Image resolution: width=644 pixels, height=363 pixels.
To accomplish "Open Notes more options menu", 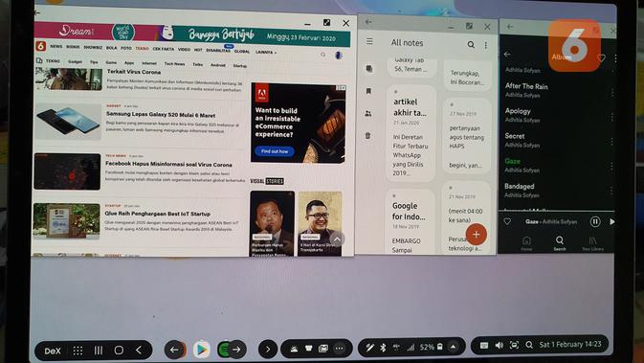I will pos(486,45).
